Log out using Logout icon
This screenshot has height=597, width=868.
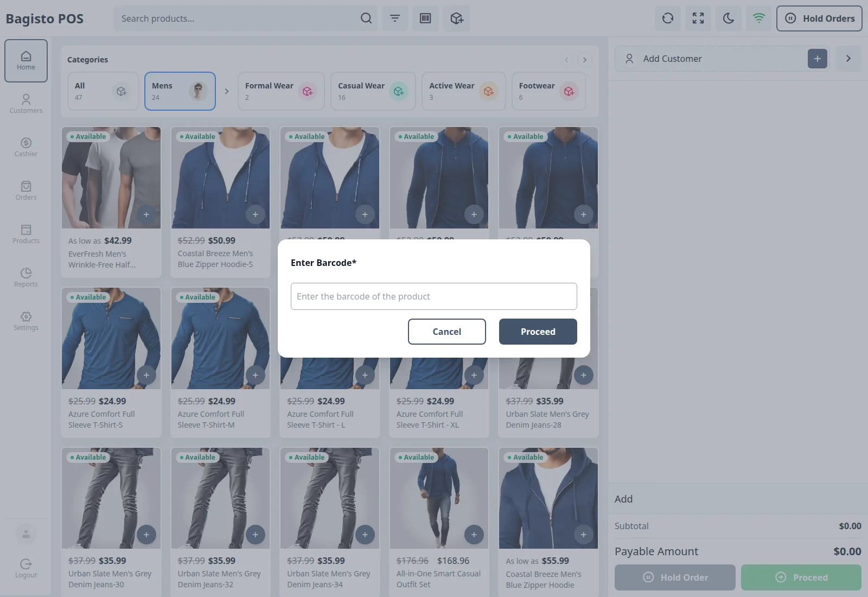(26, 569)
